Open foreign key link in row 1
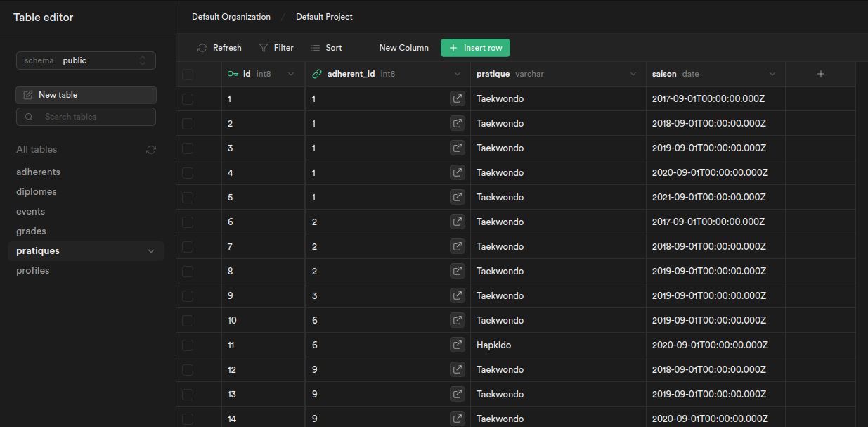This screenshot has height=427, width=868. click(x=458, y=99)
